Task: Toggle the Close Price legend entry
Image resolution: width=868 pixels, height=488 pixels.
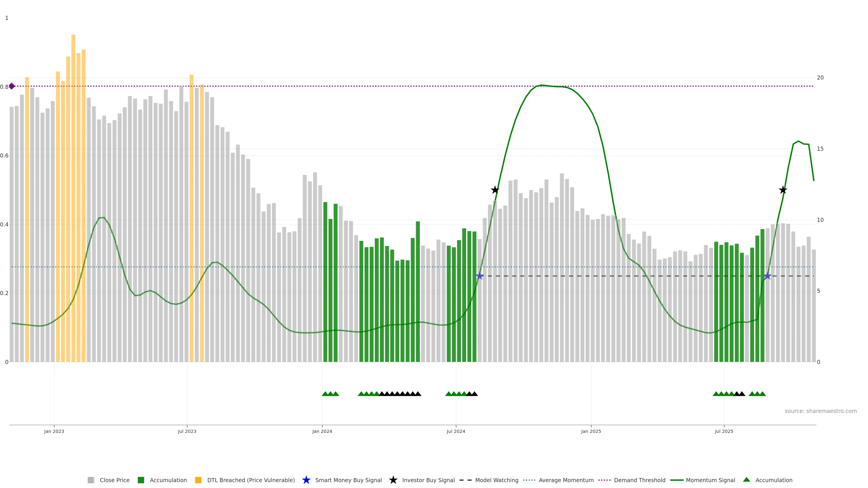Action: [114, 480]
